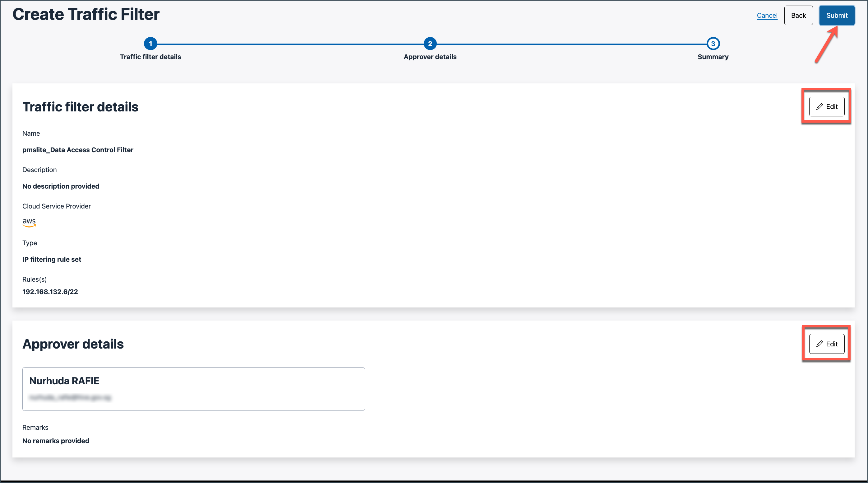The image size is (868, 483).
Task: Select the rule 192.168.132.6/22
Action: (x=50, y=291)
